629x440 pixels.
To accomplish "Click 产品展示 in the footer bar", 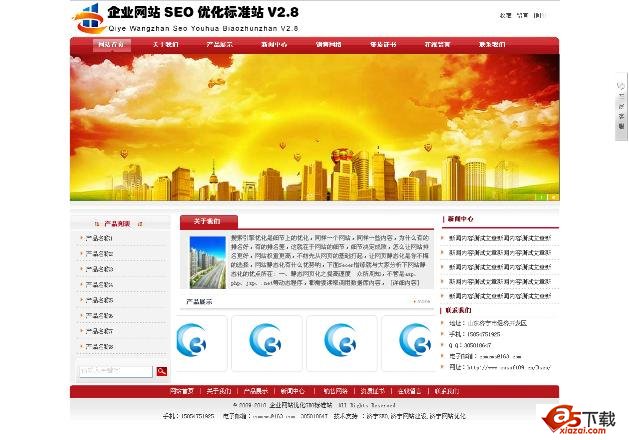I will (x=256, y=391).
